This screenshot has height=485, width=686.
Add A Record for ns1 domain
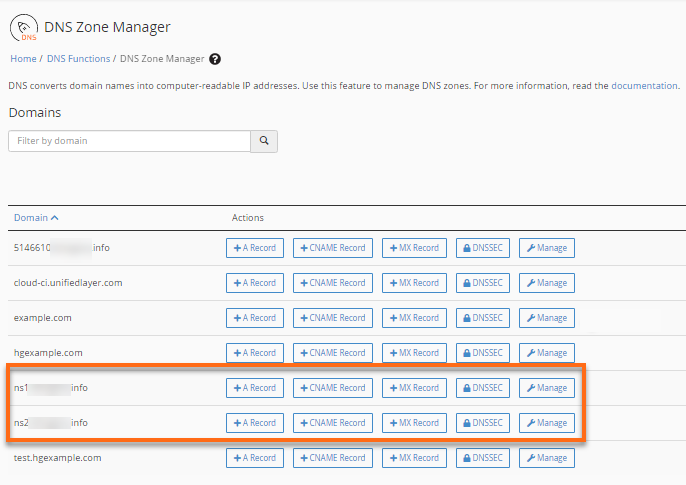tap(255, 388)
